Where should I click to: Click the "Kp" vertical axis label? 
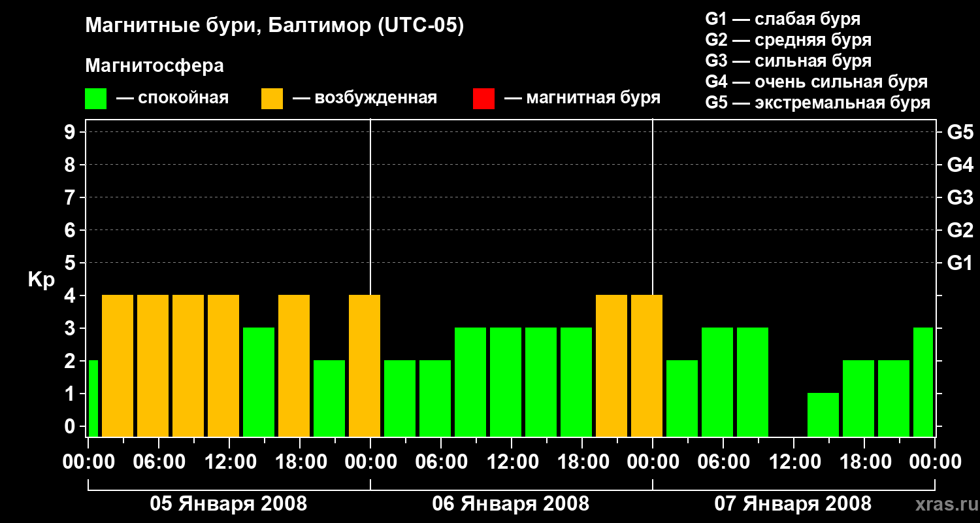[x=41, y=280]
